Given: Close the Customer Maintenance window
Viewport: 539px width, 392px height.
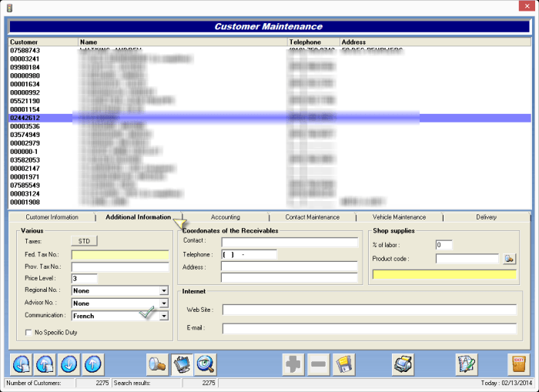Looking at the screenshot, I should pos(527,6).
